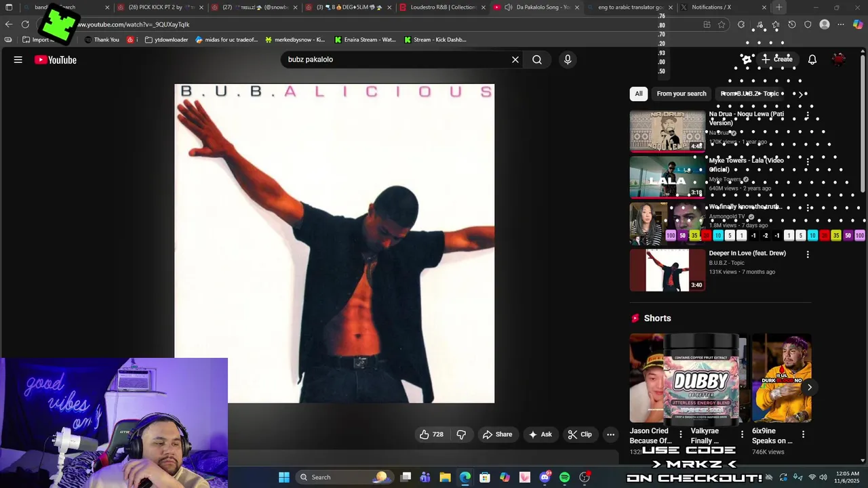The width and height of the screenshot is (868, 488).
Task: Show more filter chips with arrow
Action: click(x=801, y=94)
